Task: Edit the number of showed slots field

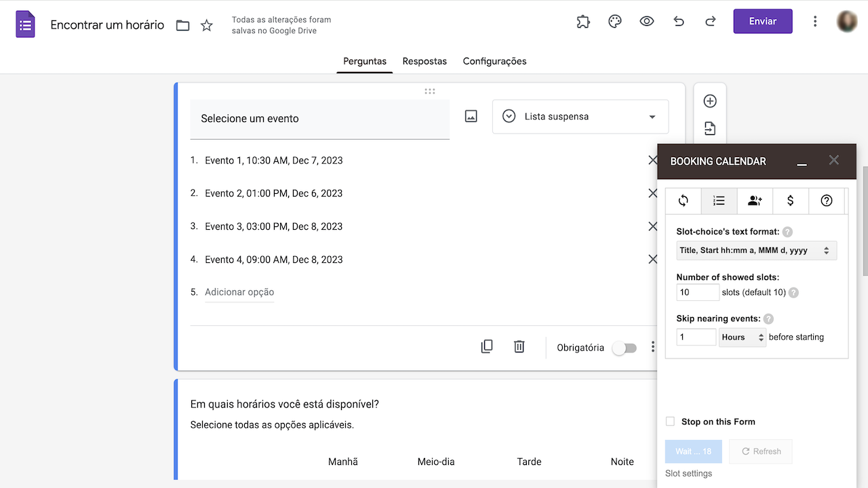Action: [698, 292]
